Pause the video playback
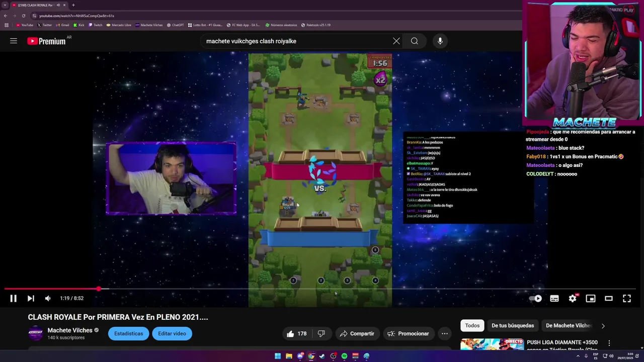The height and width of the screenshot is (362, 644). pos(14,299)
